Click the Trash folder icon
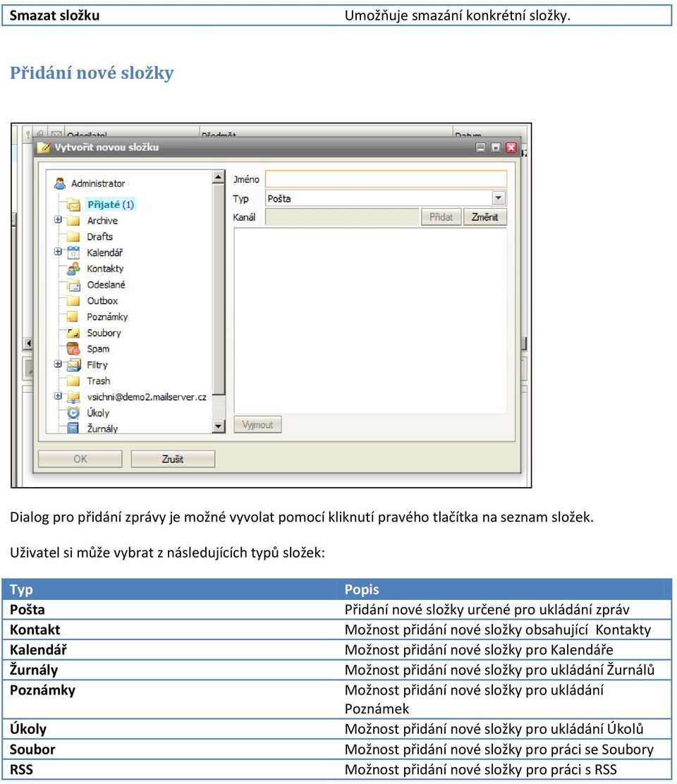The width and height of the screenshot is (677, 784). click(73, 381)
